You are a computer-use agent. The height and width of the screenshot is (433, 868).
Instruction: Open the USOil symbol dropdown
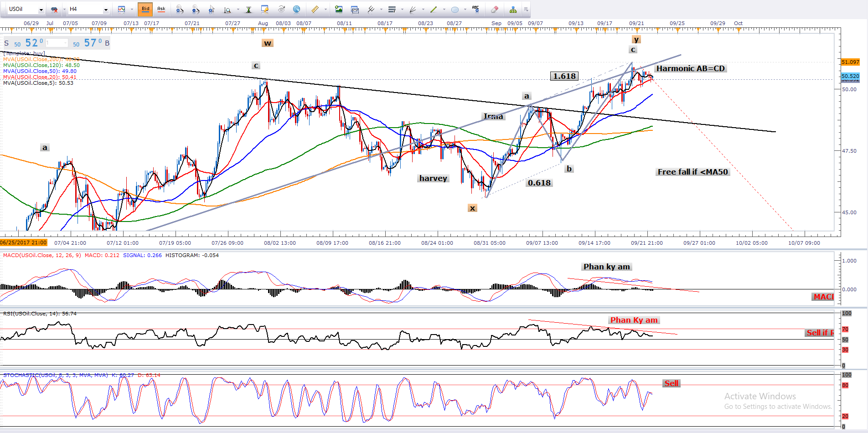pos(41,10)
